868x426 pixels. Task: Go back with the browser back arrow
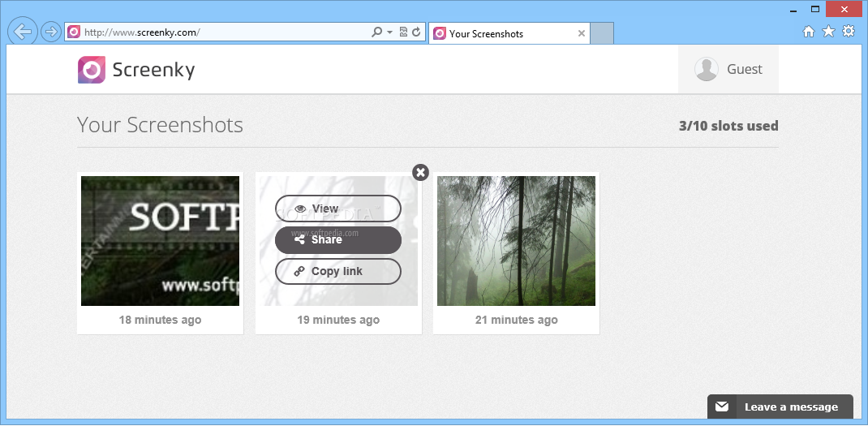pyautogui.click(x=23, y=32)
